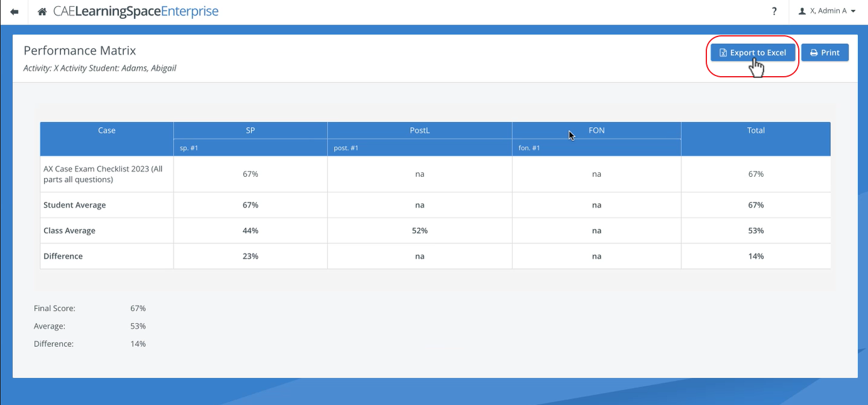868x405 pixels.
Task: Select the FON column header
Action: click(597, 130)
